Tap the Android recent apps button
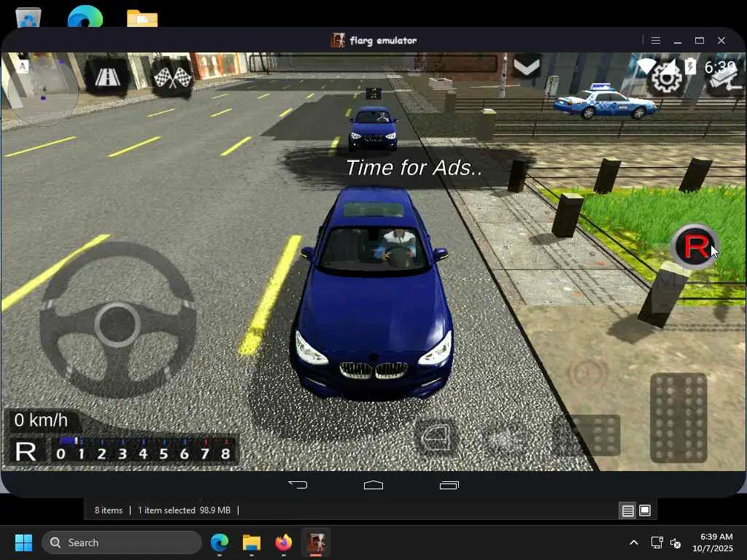 point(449,485)
